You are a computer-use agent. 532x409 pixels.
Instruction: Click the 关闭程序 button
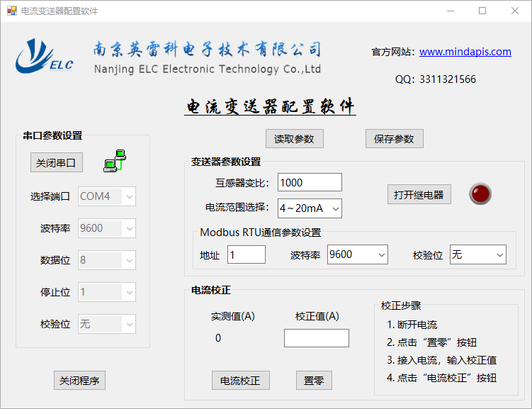(x=79, y=381)
